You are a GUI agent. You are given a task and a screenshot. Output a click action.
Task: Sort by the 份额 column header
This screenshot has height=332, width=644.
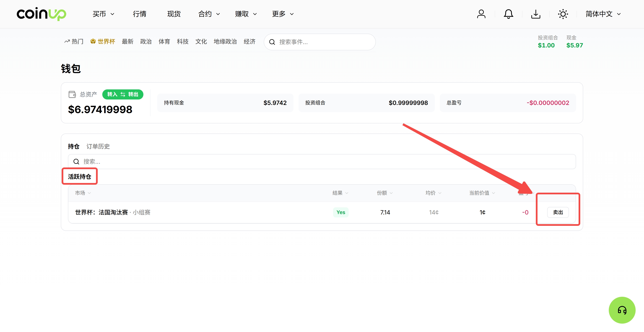click(x=385, y=193)
